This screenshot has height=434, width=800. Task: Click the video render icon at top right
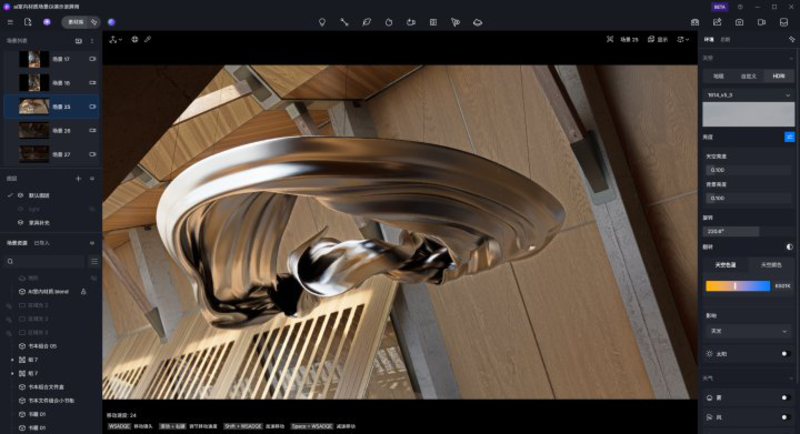click(x=762, y=22)
